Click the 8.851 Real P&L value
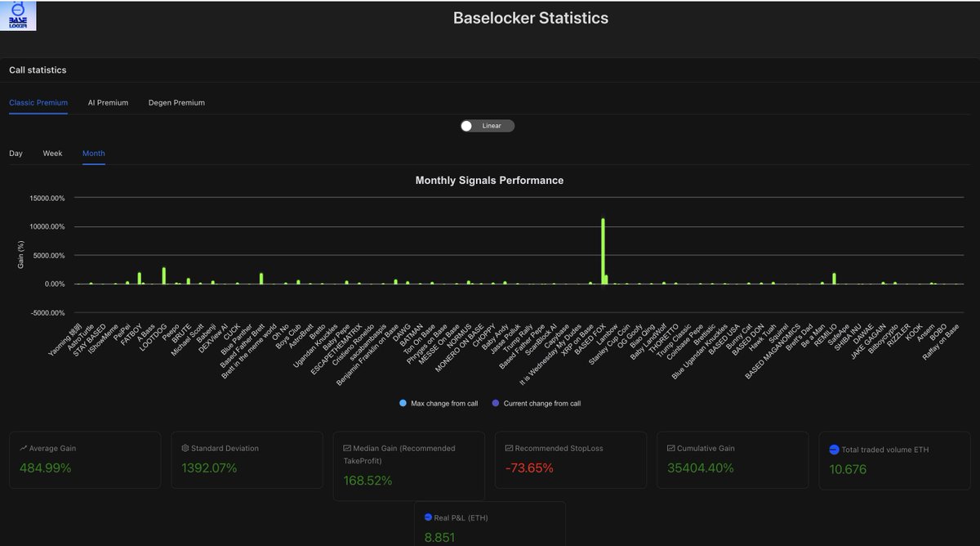This screenshot has height=546, width=980. (x=439, y=538)
